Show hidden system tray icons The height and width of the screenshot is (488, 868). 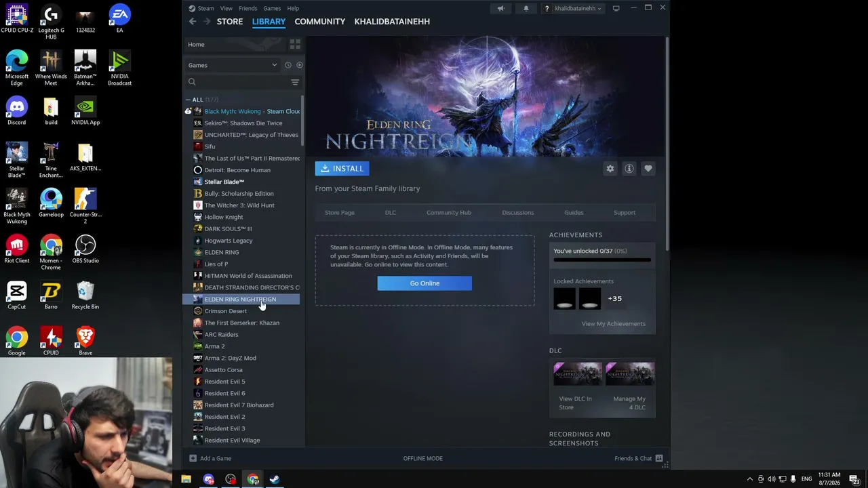click(x=749, y=479)
